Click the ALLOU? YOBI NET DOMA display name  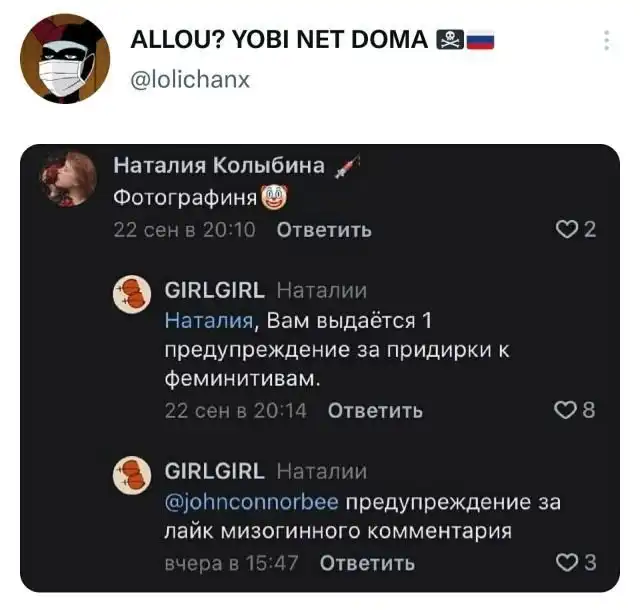[x=280, y=42]
